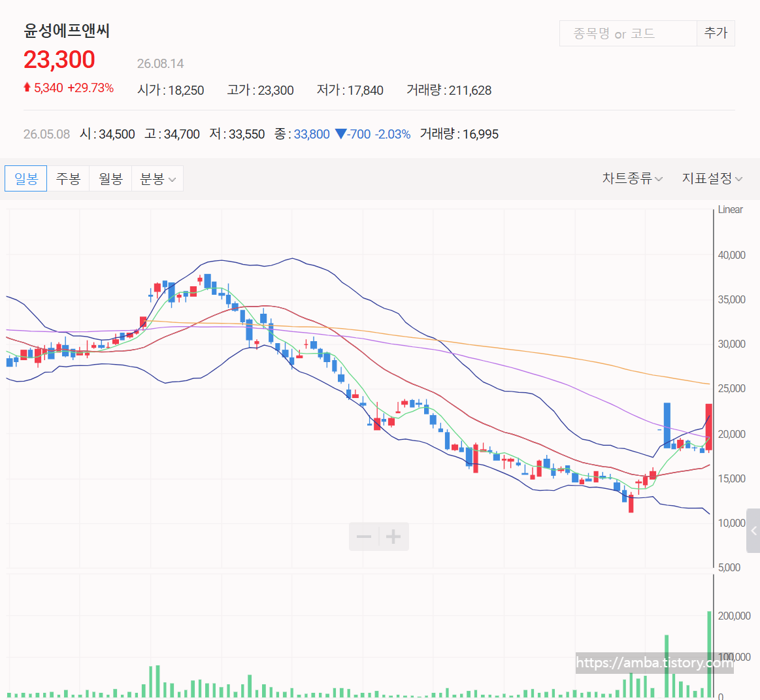Switch to the 월봉 monthly chart tab
Viewport: 760px width, 700px height.
click(110, 178)
